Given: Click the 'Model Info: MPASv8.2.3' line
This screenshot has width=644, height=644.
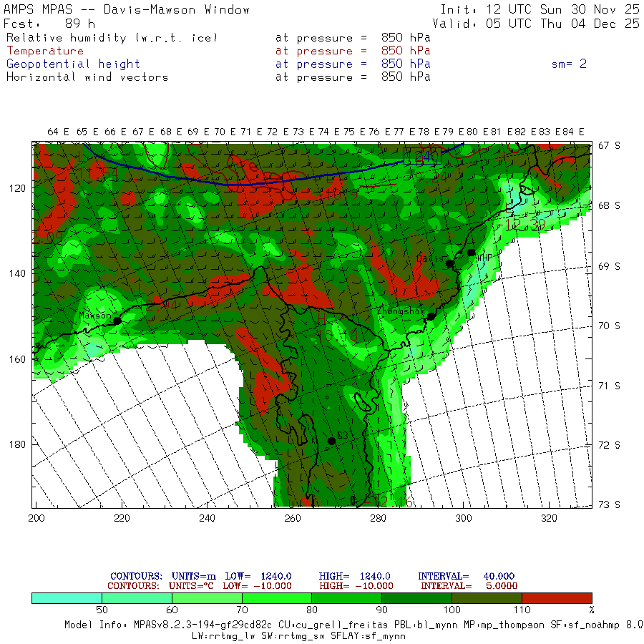Looking at the screenshot, I should coord(353,625).
